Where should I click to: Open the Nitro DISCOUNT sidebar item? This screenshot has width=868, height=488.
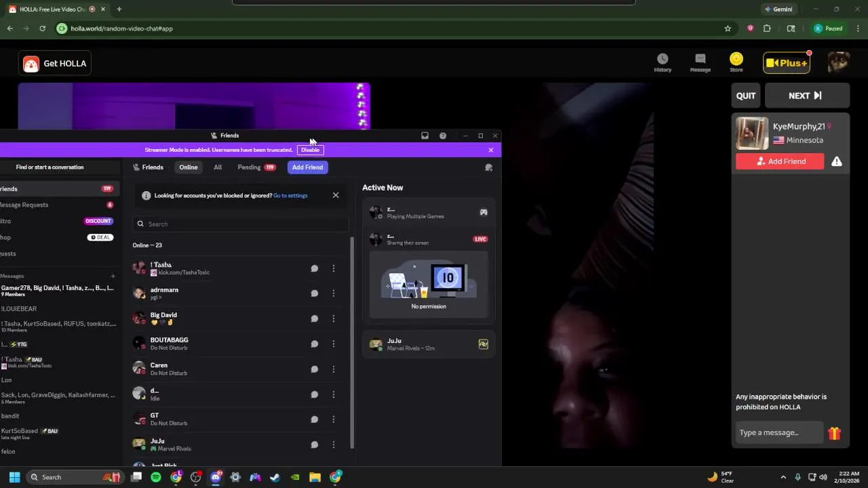(58, 221)
